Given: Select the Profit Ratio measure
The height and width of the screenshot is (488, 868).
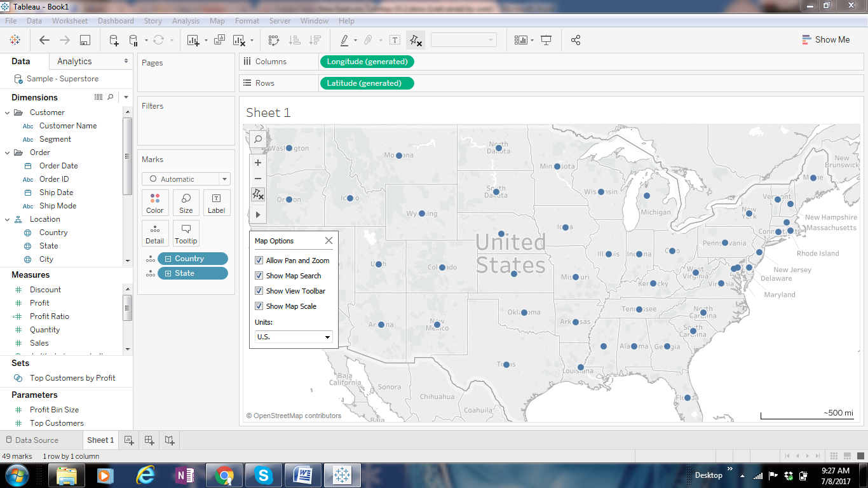Looking at the screenshot, I should click(x=50, y=316).
